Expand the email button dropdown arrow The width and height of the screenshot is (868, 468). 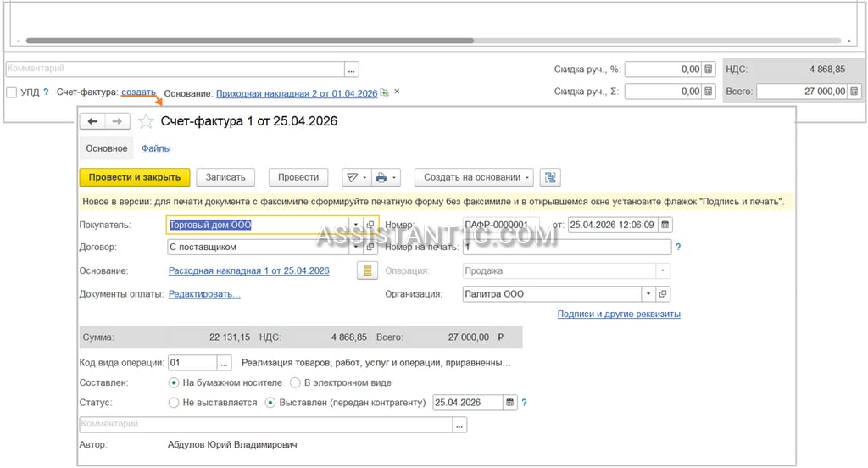coord(364,178)
